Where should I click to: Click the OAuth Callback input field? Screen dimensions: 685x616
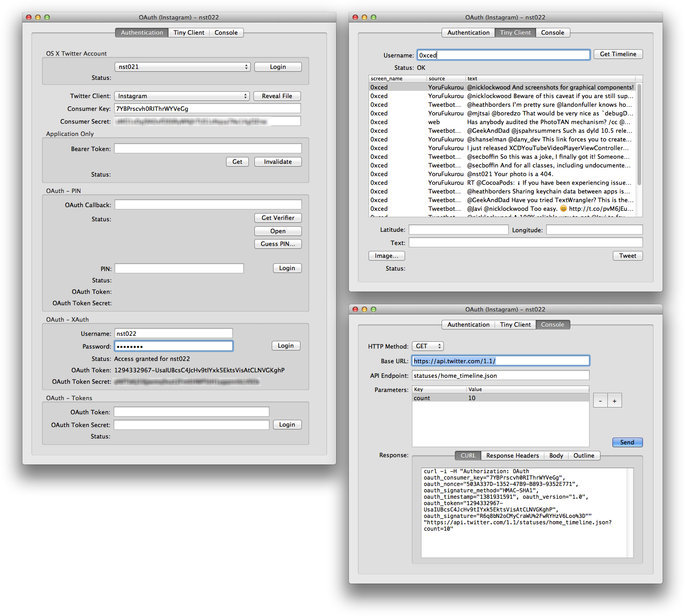click(208, 204)
